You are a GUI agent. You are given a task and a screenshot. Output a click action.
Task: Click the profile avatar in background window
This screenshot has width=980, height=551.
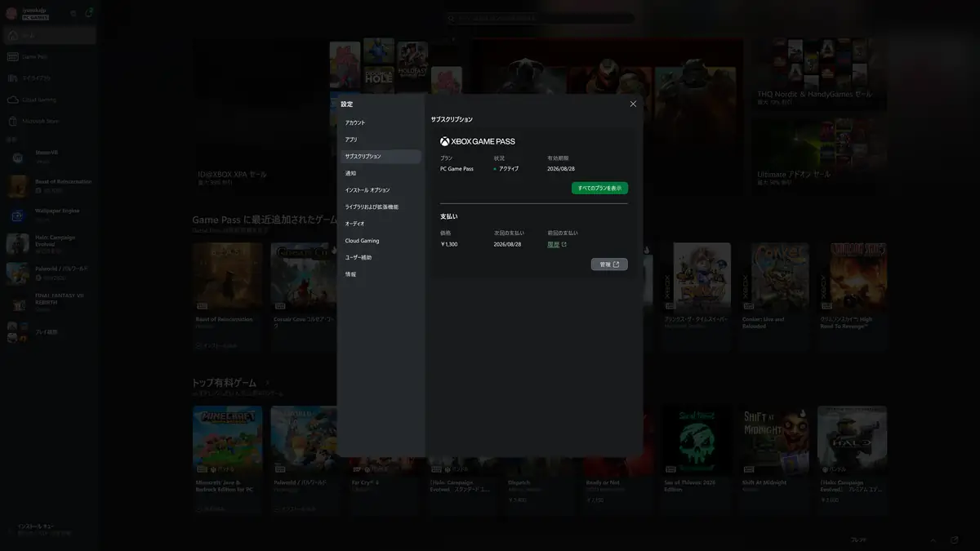(11, 13)
